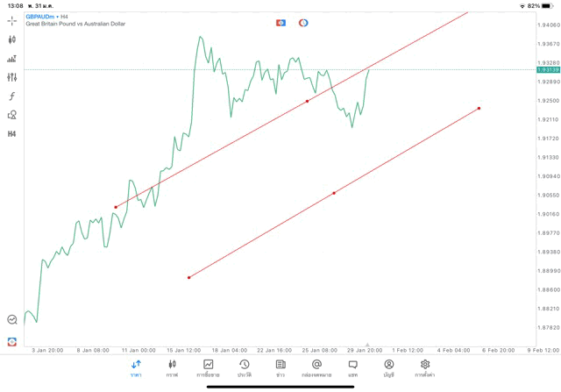561x392 pixels.
Task: Tap the red-blue app icon in bottom-left corner
Action: 12,341
